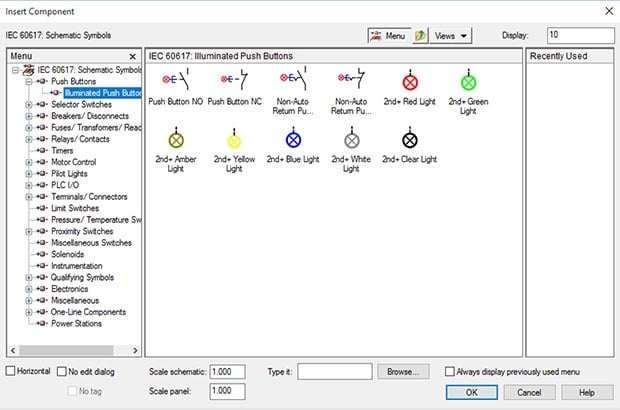Click the Scale schematic field
Image resolution: width=620 pixels, height=410 pixels.
tap(227, 372)
